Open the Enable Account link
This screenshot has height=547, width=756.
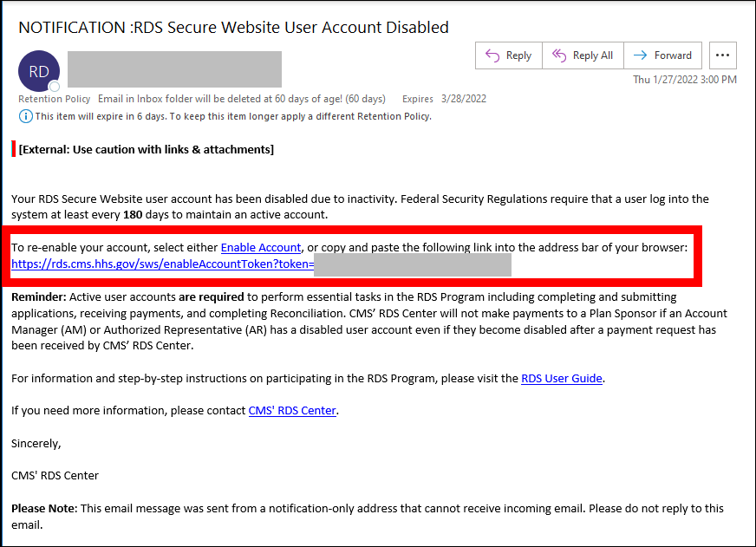[x=261, y=248]
